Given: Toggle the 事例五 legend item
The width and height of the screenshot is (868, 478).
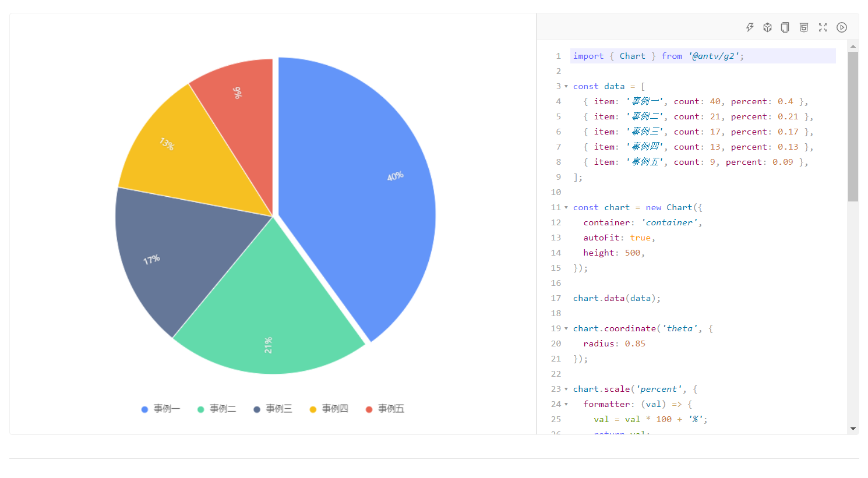Looking at the screenshot, I should pyautogui.click(x=384, y=409).
